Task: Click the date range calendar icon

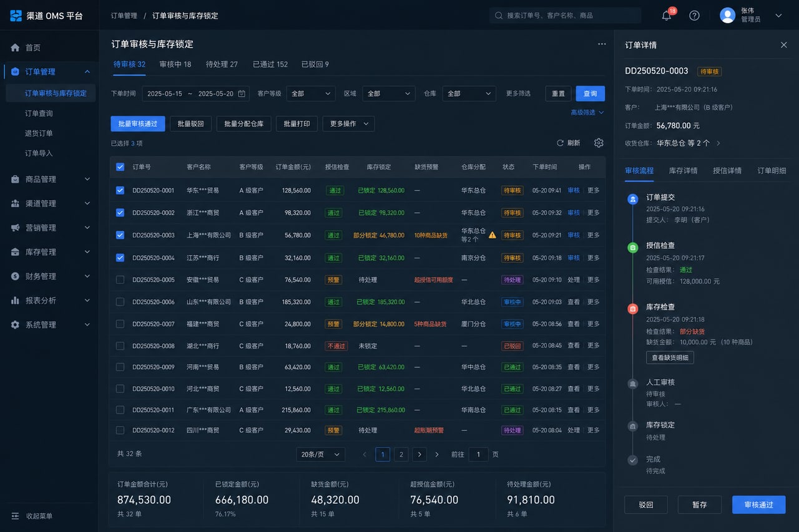Action: coord(242,94)
